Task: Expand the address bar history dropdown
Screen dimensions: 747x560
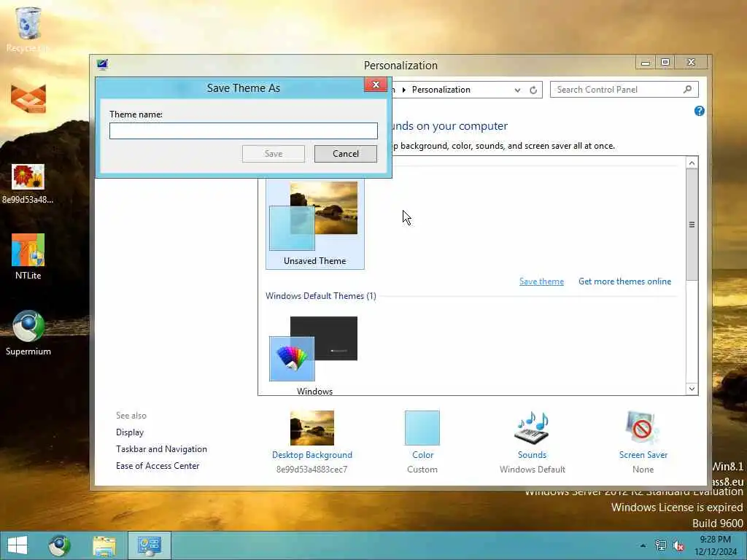Action: (517, 90)
